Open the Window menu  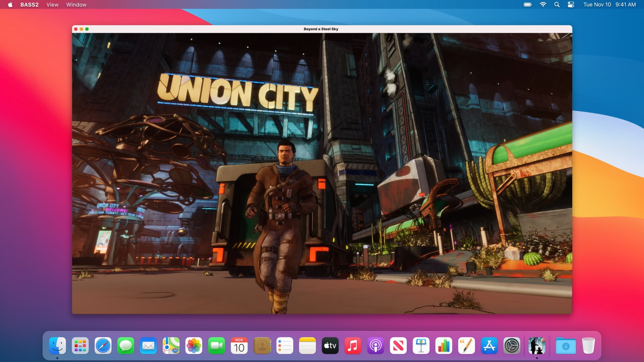pos(76,5)
